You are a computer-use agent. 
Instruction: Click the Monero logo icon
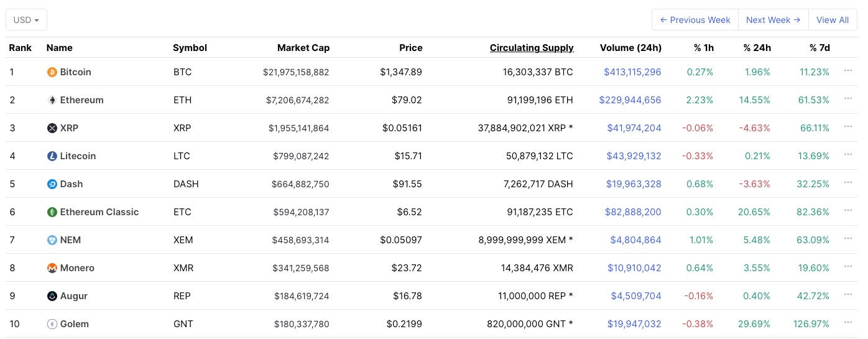52,268
